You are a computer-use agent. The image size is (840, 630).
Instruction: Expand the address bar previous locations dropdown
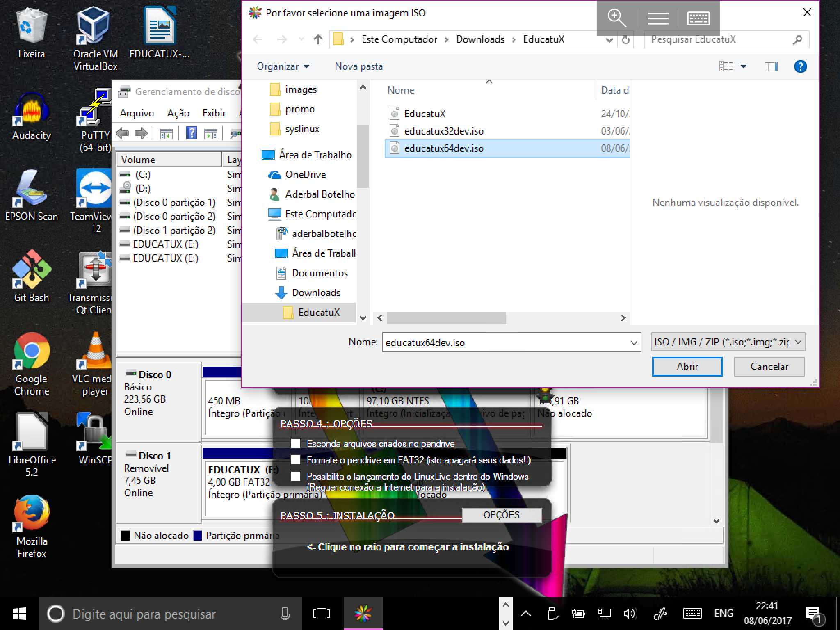coord(609,40)
